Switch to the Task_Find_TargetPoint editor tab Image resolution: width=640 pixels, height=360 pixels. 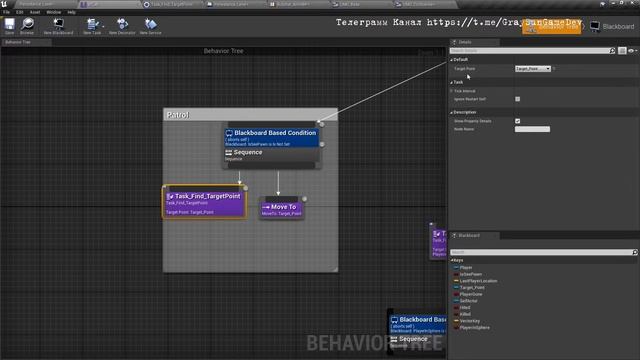[x=170, y=4]
